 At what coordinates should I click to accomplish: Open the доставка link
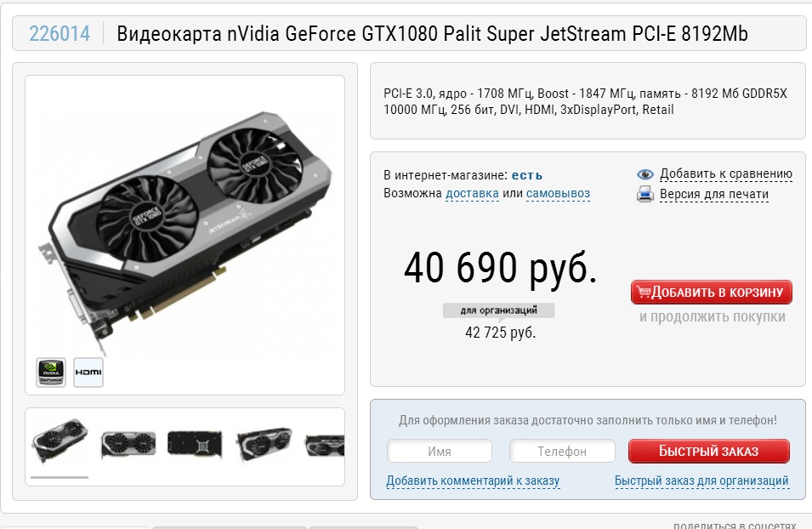(x=472, y=193)
